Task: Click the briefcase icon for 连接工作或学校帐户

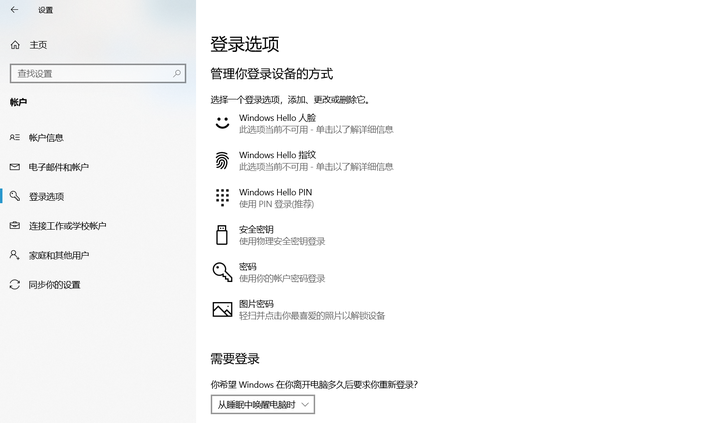Action: click(15, 226)
